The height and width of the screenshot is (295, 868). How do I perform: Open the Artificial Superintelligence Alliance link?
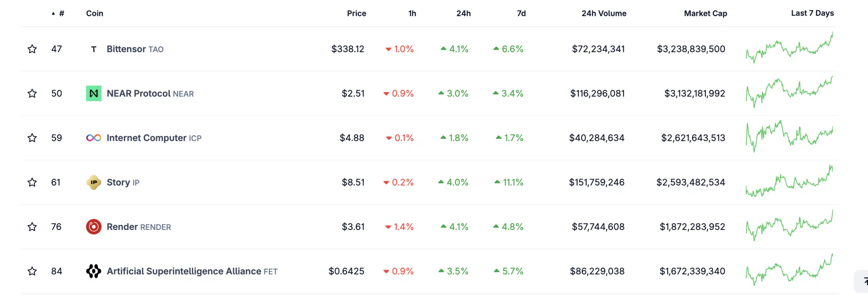point(184,271)
